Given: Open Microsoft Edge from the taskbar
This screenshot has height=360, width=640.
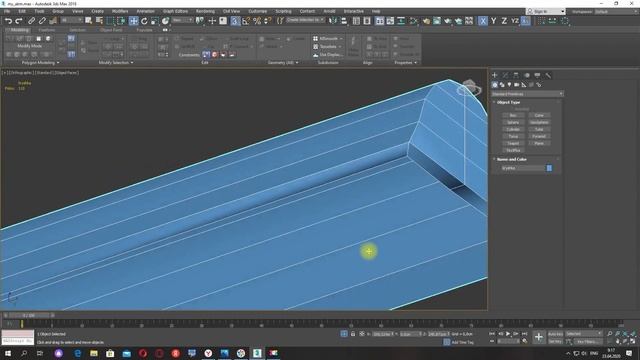Looking at the screenshot, I should point(78,353).
